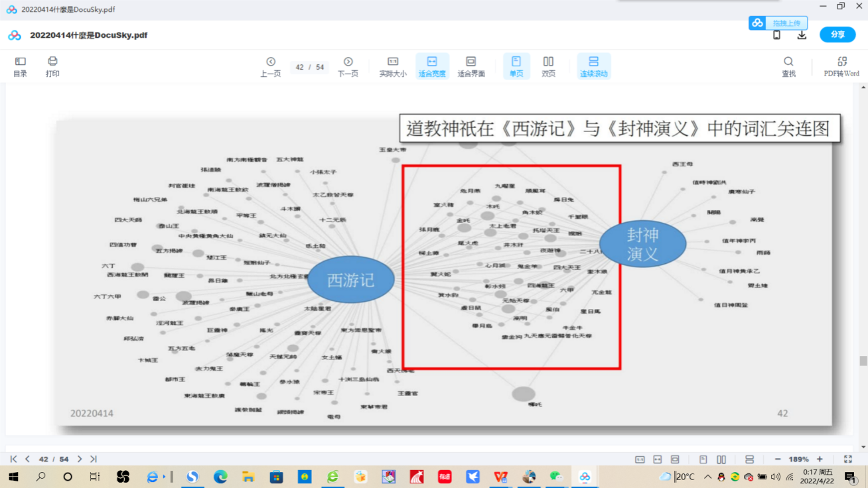Click the blue 分享 share button

point(837,35)
